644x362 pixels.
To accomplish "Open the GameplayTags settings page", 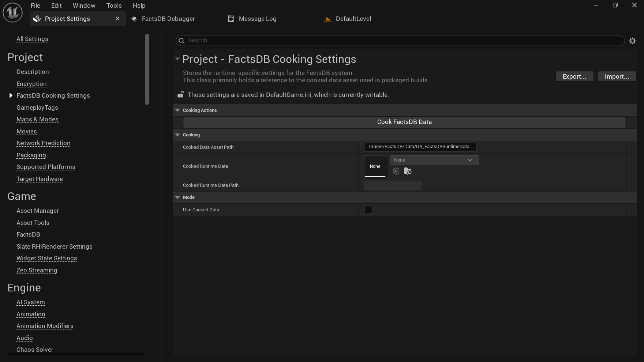I will tap(37, 108).
